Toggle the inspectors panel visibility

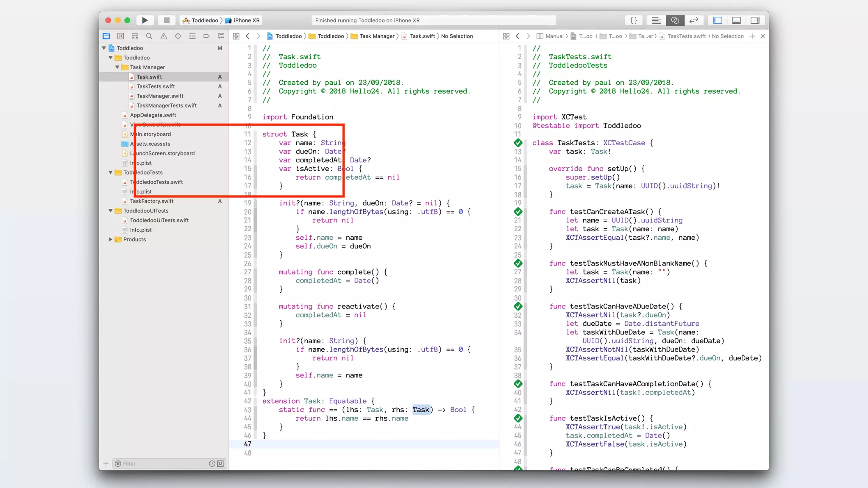[755, 20]
